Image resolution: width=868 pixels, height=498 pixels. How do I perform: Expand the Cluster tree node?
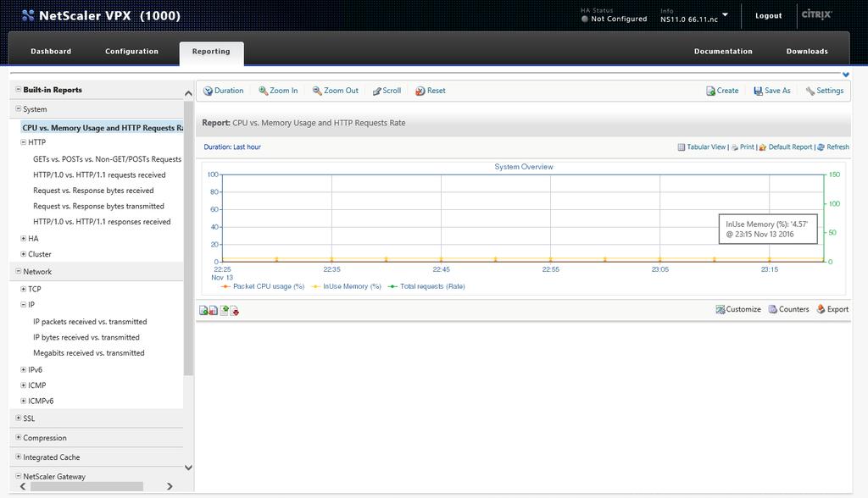coord(23,254)
